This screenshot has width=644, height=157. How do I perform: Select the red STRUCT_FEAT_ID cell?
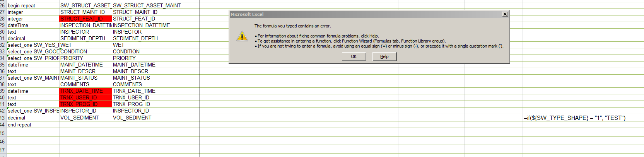(85, 19)
